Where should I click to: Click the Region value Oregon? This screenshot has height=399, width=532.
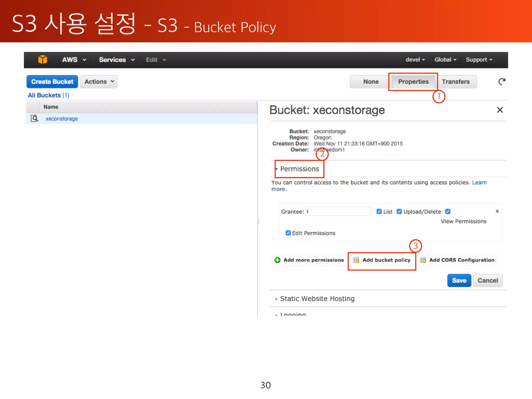pos(322,137)
